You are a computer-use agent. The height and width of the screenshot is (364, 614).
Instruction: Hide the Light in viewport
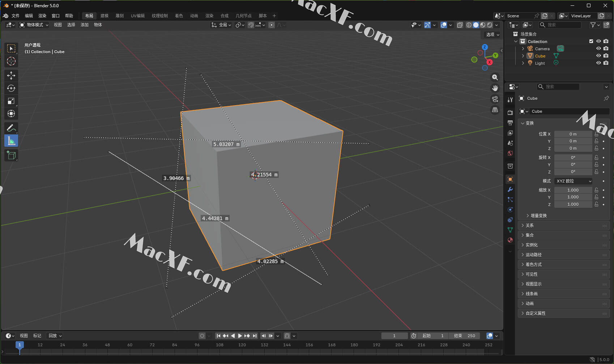click(598, 63)
